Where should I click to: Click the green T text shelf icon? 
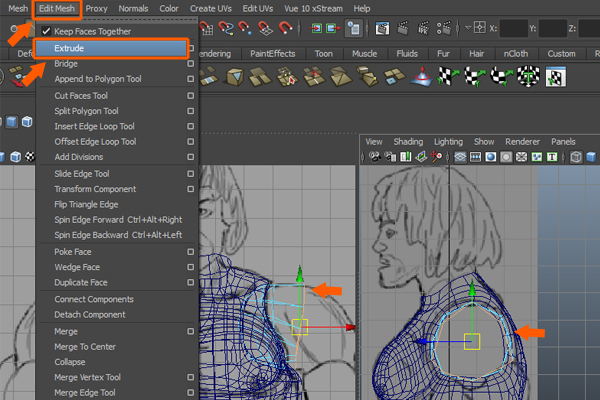click(x=528, y=76)
